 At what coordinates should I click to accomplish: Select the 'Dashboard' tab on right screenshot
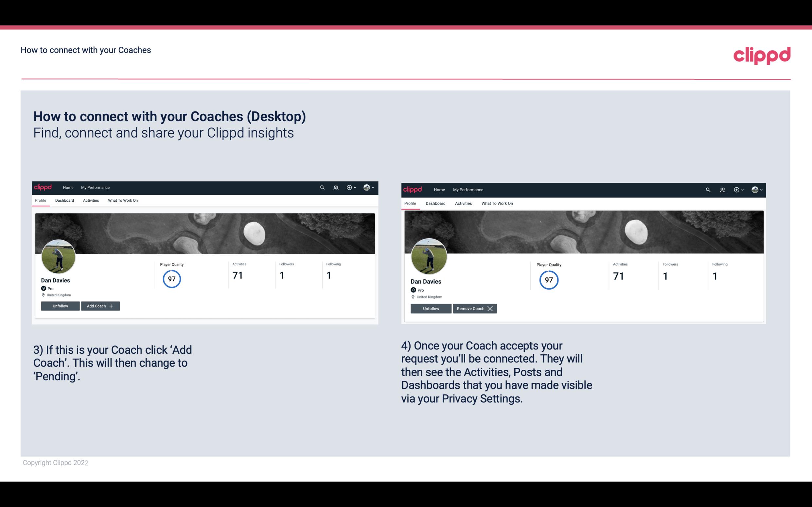pyautogui.click(x=435, y=203)
